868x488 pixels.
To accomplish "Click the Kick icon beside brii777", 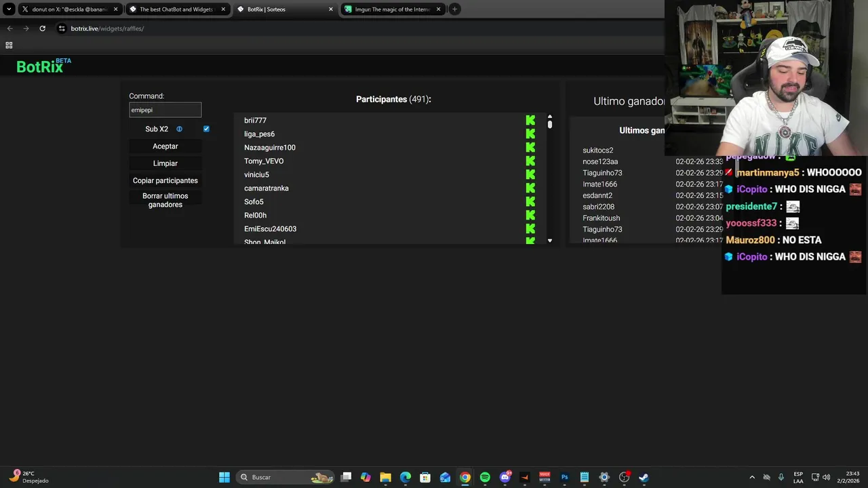I will [x=530, y=120].
